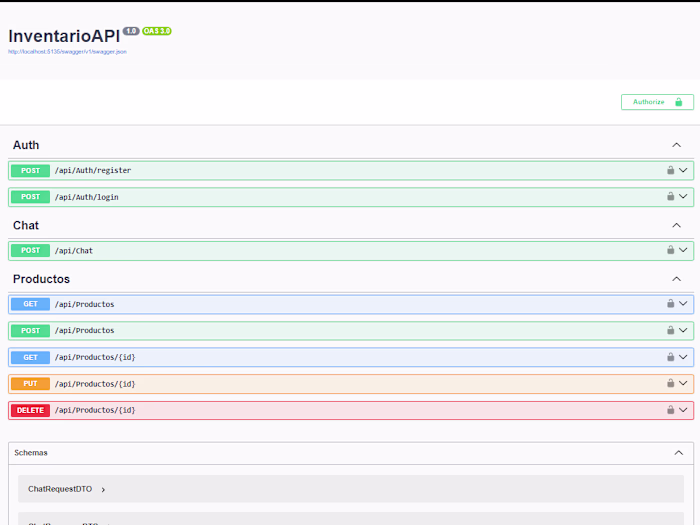Viewport: 700px width, 525px height.
Task: Expand GET /api/Productos/{id} with its chevron
Action: point(683,357)
